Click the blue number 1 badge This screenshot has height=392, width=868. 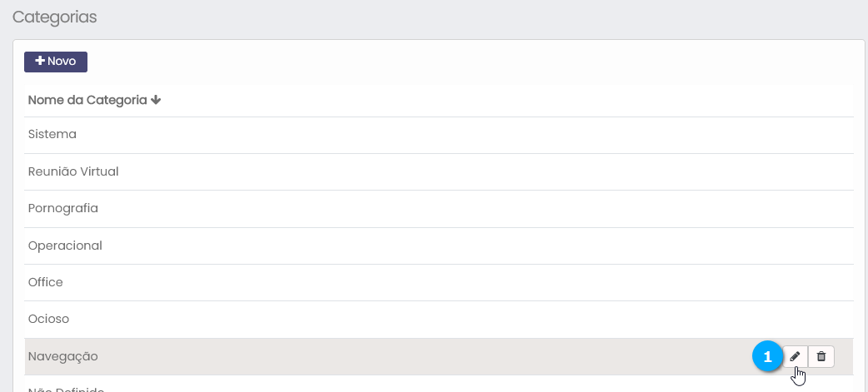(767, 356)
